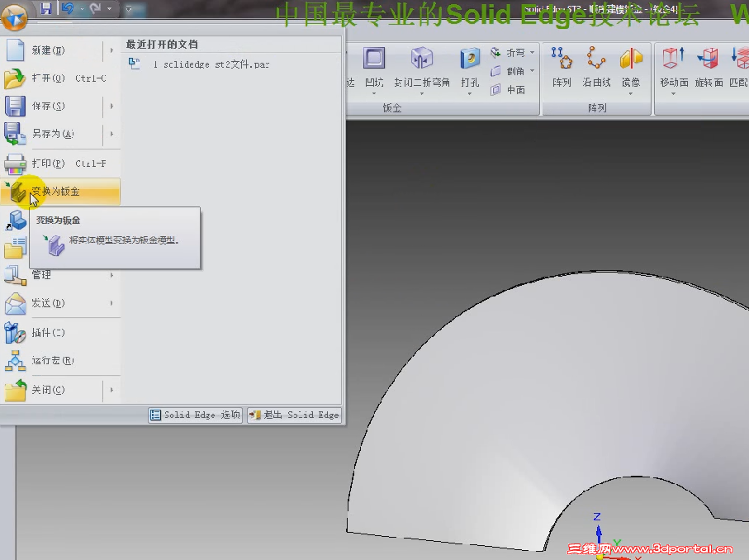Open Solid Edge 选项 options button

pos(196,415)
